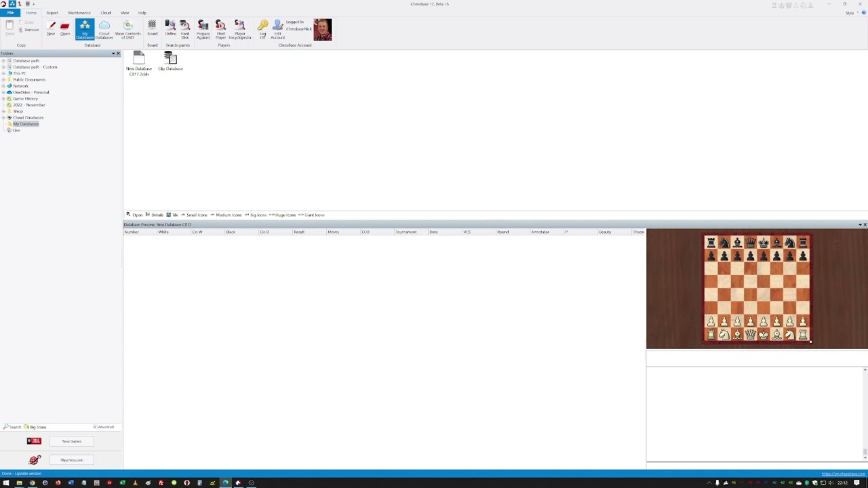
Task: Open the Help ribbon tab
Action: pos(142,13)
